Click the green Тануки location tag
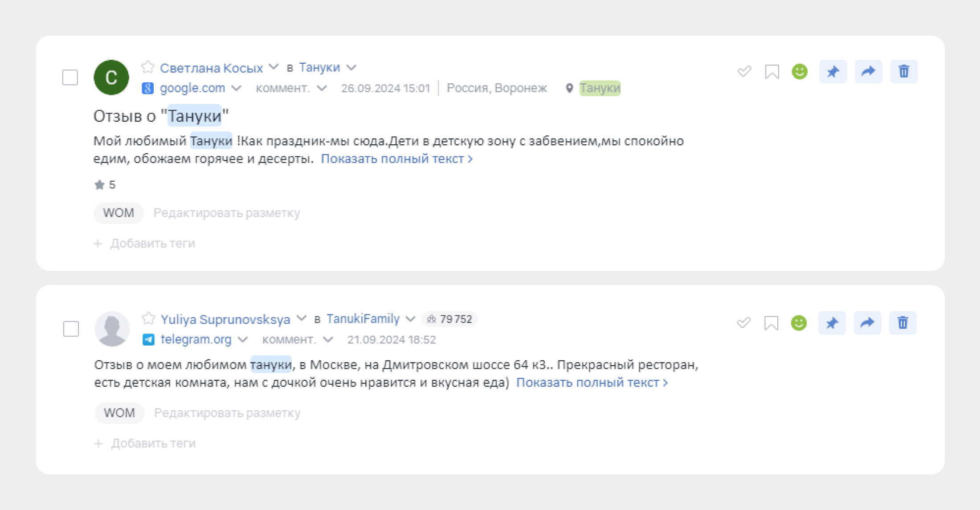980x510 pixels. [600, 88]
